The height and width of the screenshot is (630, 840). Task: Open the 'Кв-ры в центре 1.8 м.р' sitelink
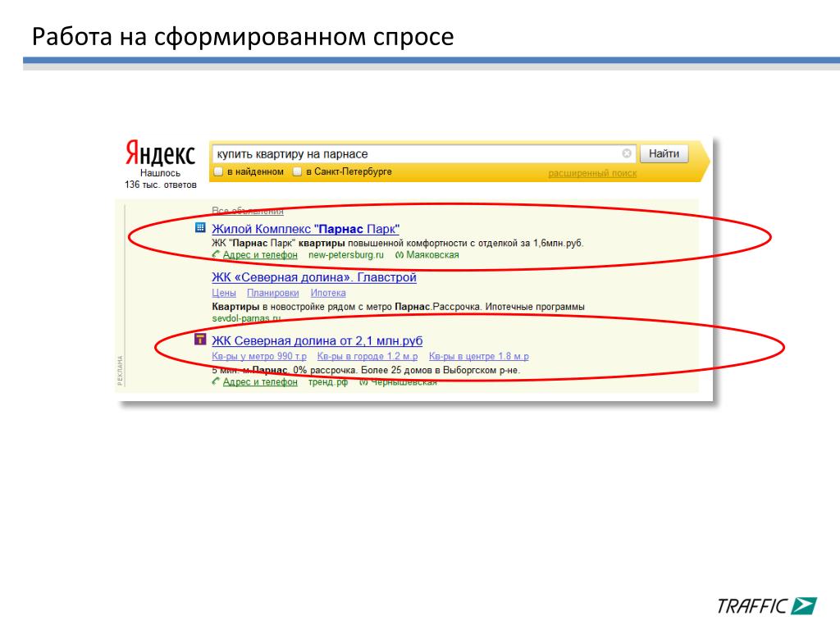pyautogui.click(x=478, y=356)
